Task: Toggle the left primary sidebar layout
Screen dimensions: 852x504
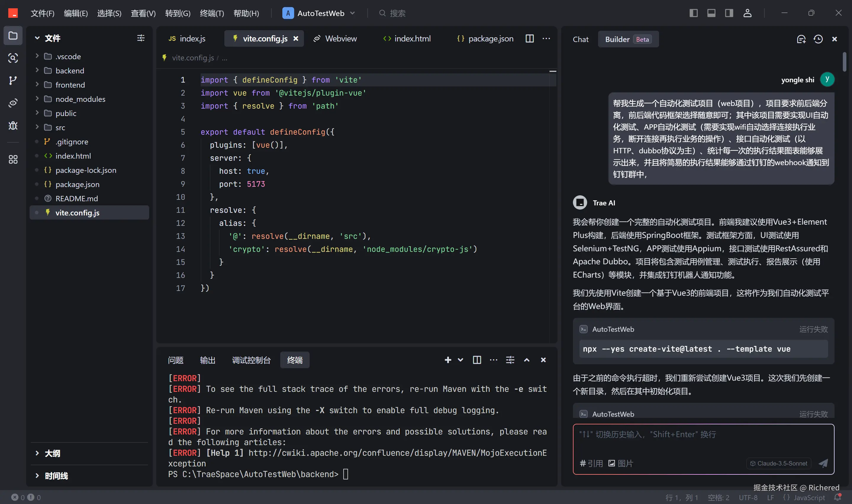Action: point(693,13)
